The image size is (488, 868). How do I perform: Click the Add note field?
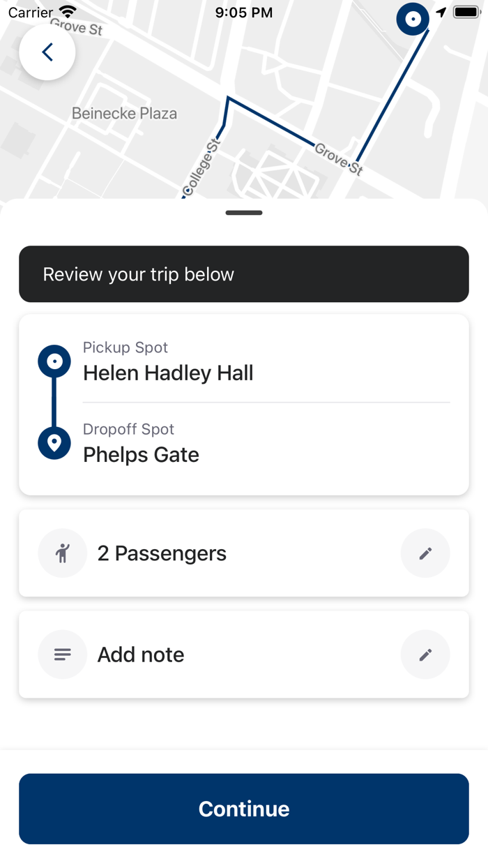coord(139,654)
